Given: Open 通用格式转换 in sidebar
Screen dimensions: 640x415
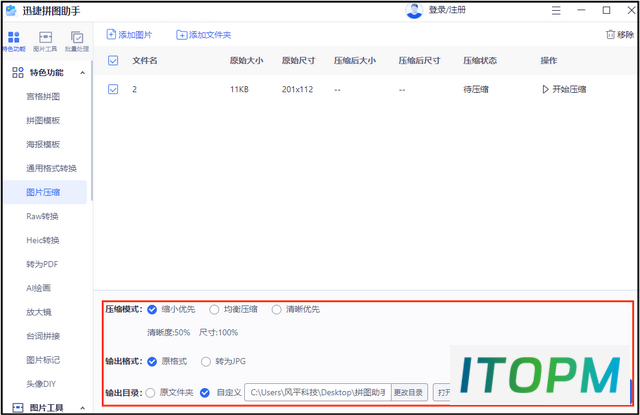Looking at the screenshot, I should point(51,168).
